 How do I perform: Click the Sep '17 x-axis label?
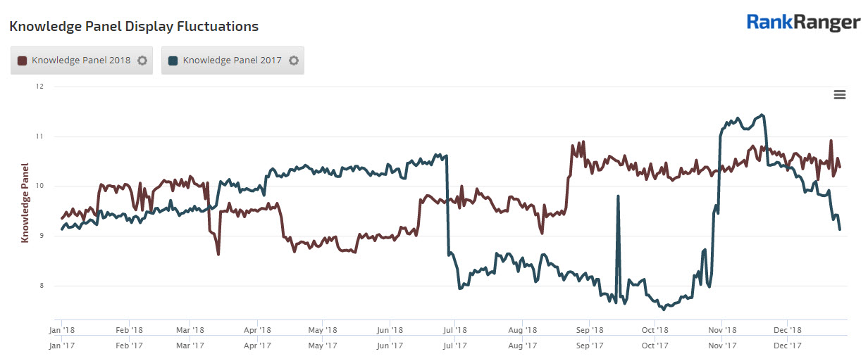click(590, 346)
